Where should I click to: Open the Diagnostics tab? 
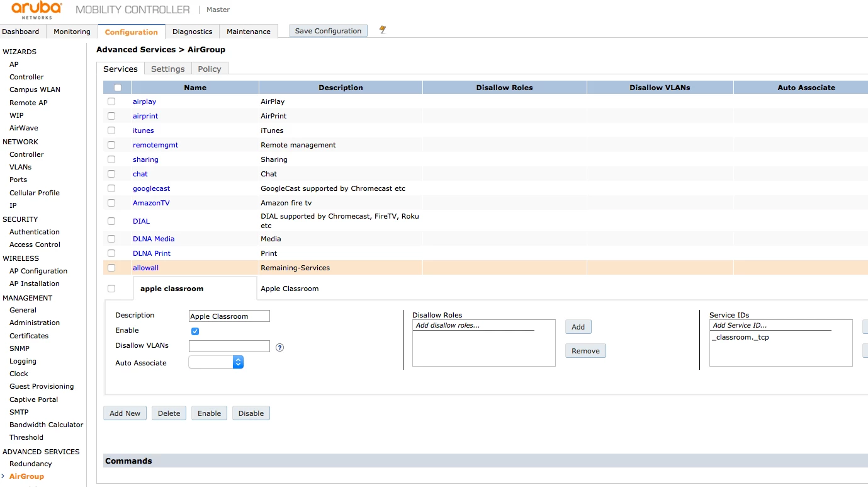(192, 32)
